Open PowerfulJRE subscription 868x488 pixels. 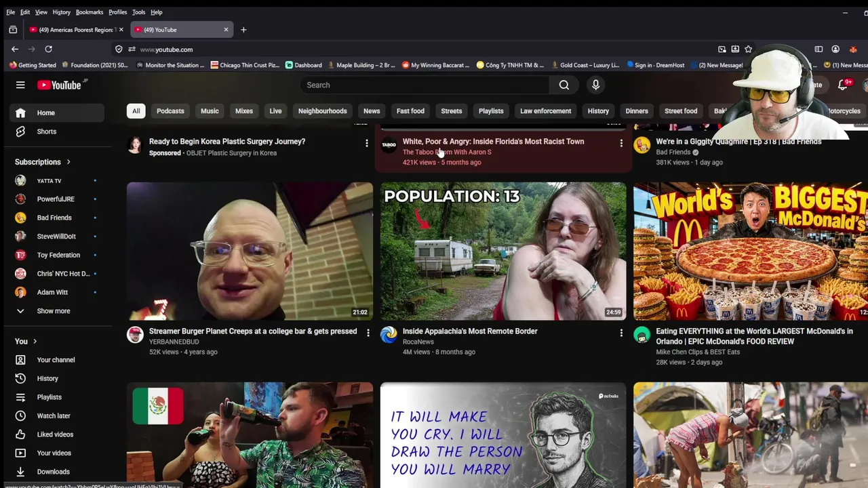[x=57, y=199]
